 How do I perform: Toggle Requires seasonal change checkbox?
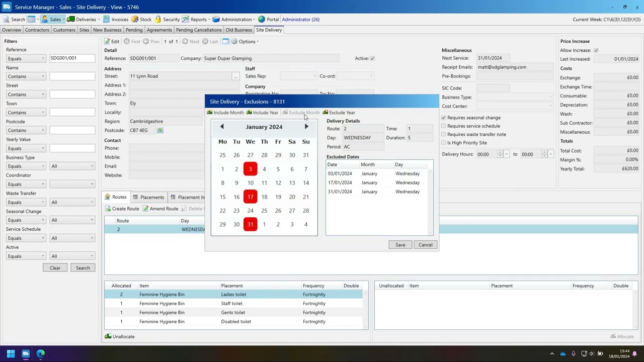pyautogui.click(x=443, y=118)
